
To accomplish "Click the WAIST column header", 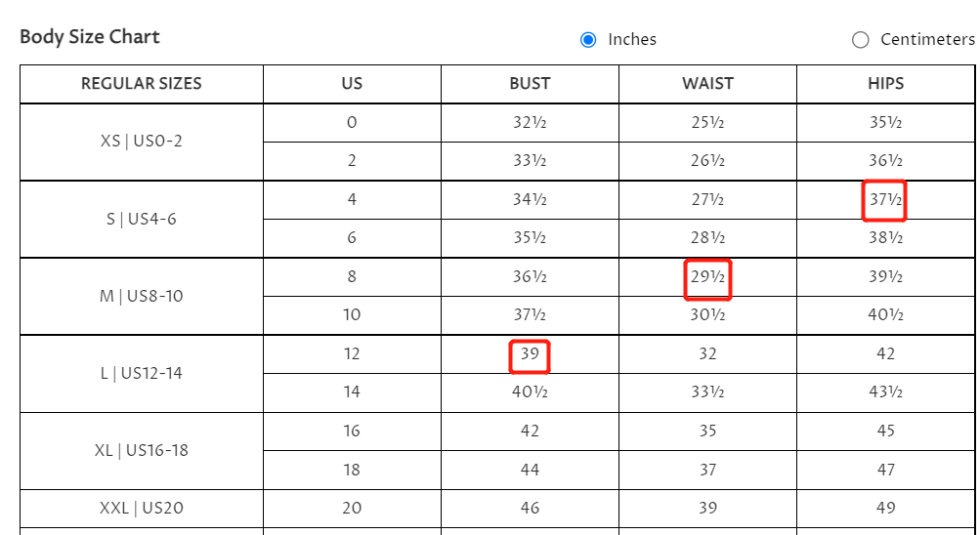I will coord(707,84).
